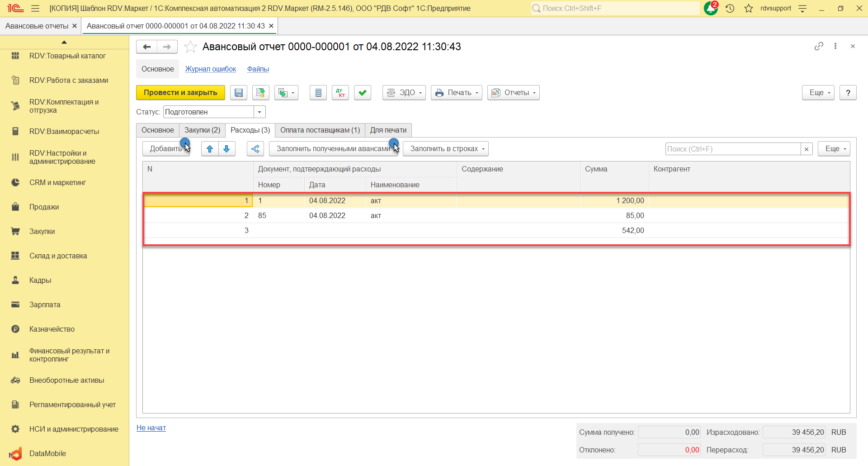Open the ЭДО dropdown menu
The width and height of the screenshot is (868, 466).
point(404,93)
